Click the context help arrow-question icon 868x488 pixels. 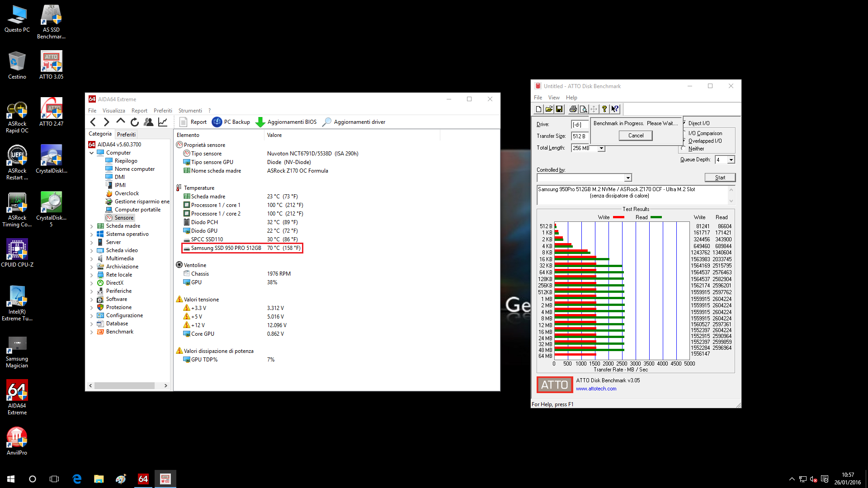(615, 109)
